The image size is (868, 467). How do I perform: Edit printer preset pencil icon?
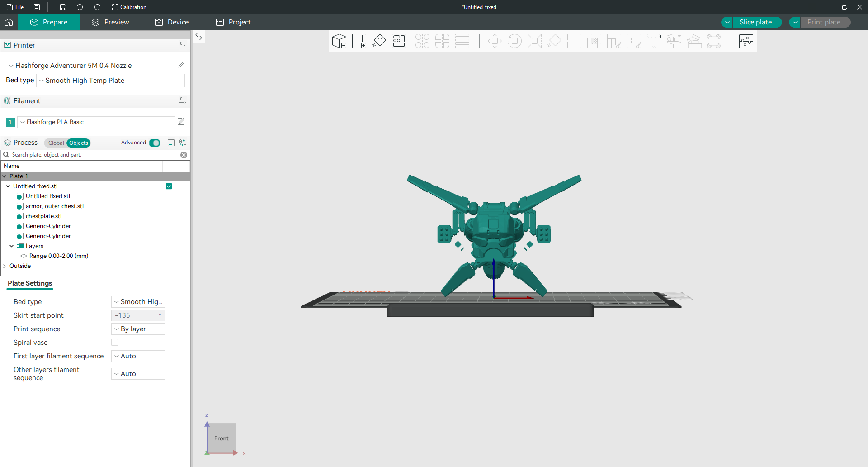(181, 65)
